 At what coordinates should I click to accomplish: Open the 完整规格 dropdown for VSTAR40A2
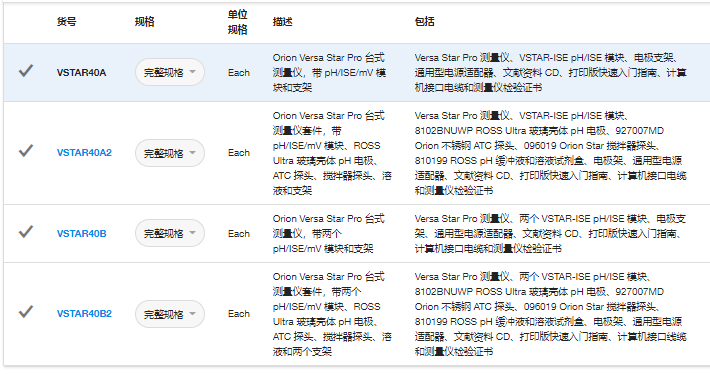(x=170, y=153)
